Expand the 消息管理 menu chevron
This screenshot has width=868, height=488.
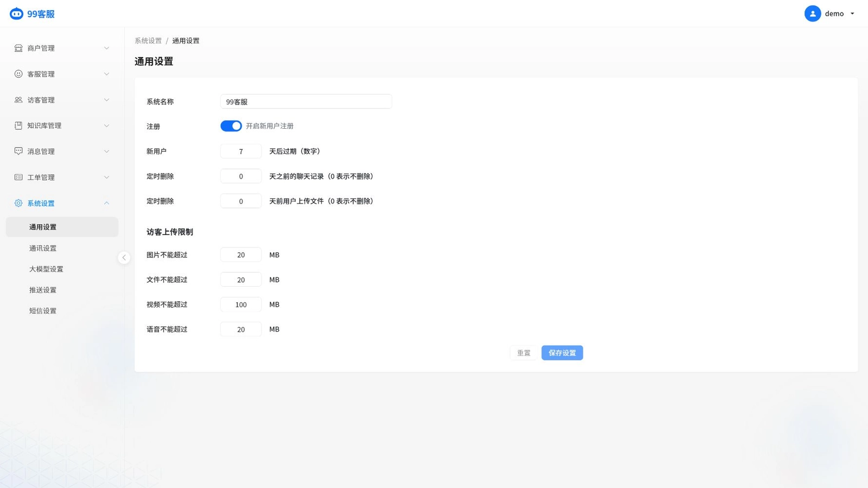[x=106, y=151]
